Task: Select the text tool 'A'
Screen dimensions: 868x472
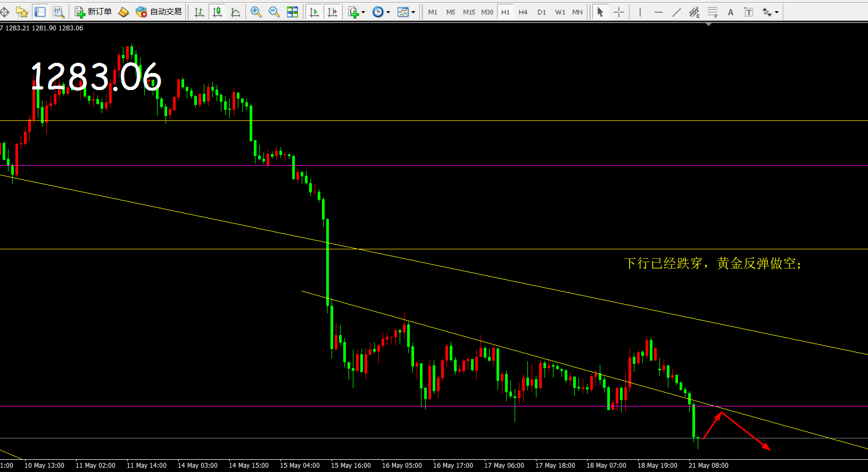Action: coord(731,12)
